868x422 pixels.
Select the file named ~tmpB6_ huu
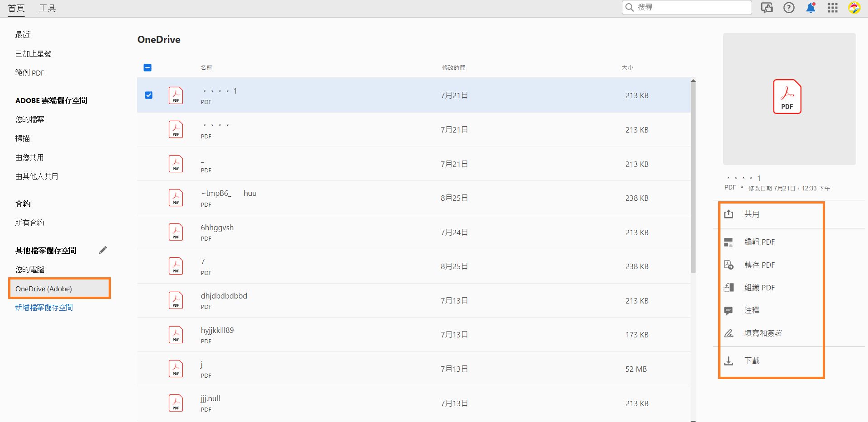[229, 193]
